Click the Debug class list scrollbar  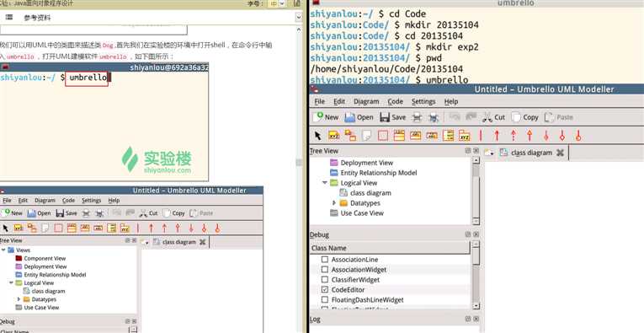476,275
